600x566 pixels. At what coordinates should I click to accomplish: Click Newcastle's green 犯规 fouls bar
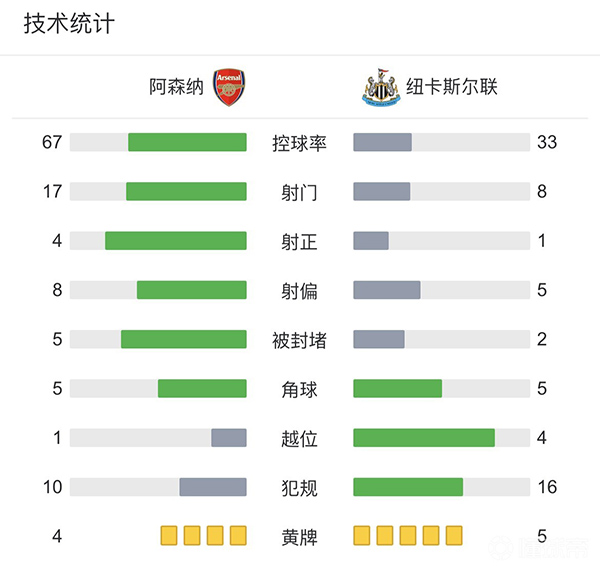(x=408, y=487)
